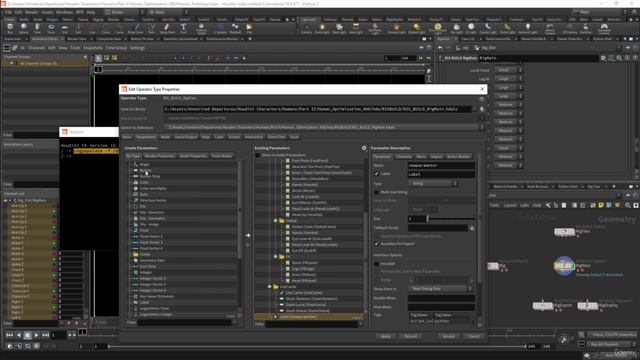640x360 pixels.
Task: Select the Metaball shelf tool
Action: [236, 28]
